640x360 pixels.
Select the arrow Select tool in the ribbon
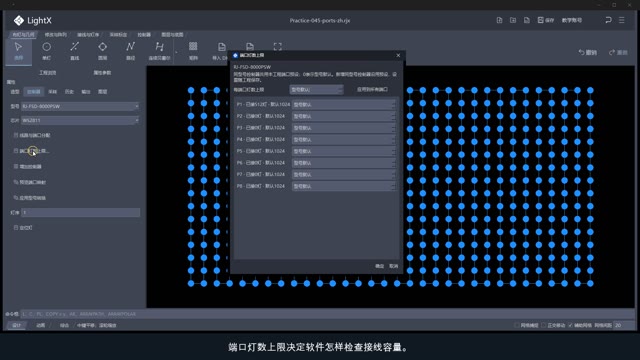pos(18,51)
